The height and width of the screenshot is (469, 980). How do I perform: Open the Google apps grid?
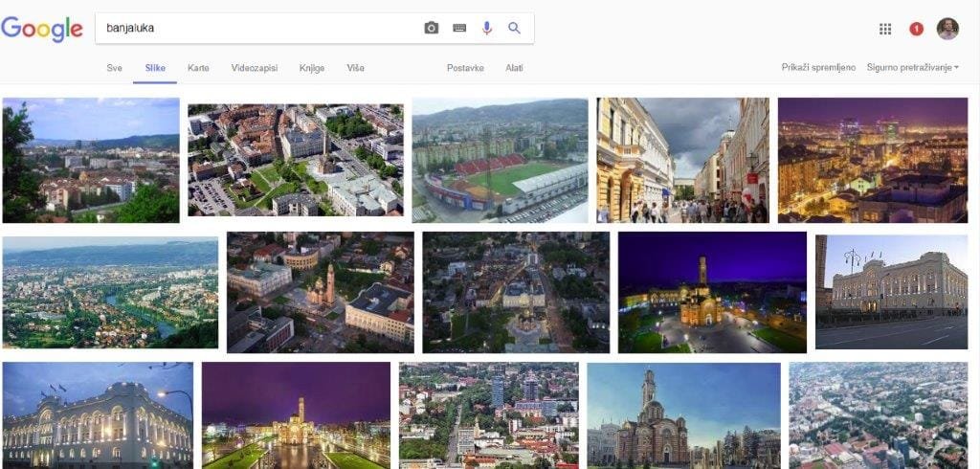885,29
